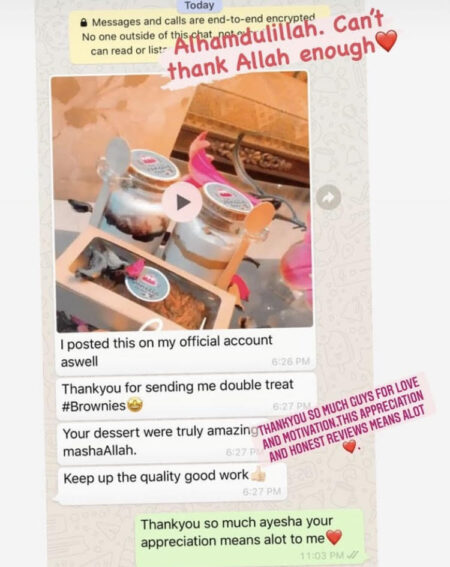Tap the star-eyes emoji after Brownies
Viewport: 450px width, 567px height.
point(135,405)
